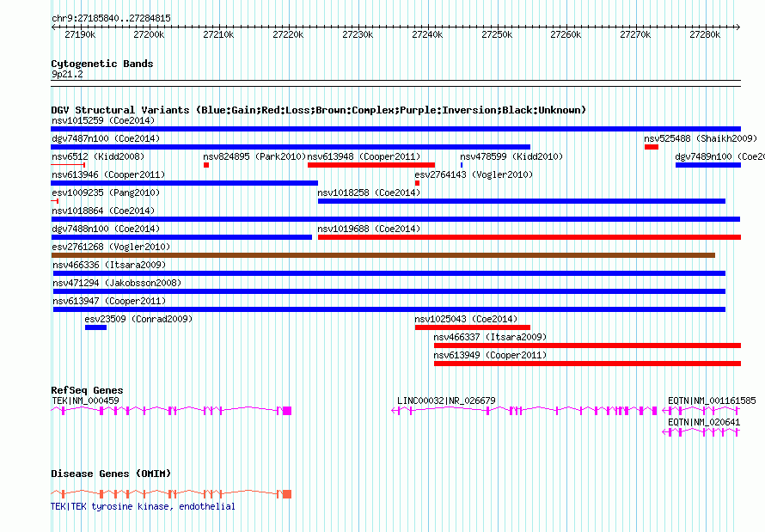Screen dimensions: 765x532
Task: Click the 27220k ruler position label
Action: click(x=288, y=34)
